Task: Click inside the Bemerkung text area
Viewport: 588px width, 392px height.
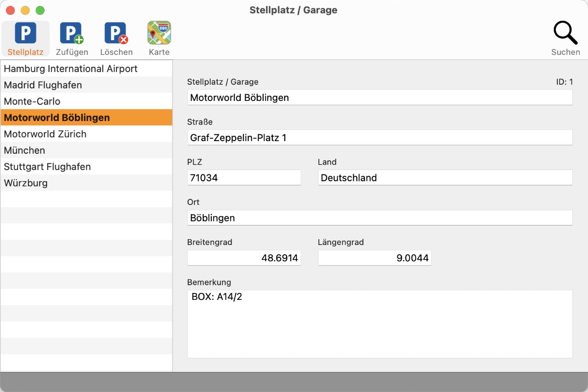Action: click(x=380, y=324)
